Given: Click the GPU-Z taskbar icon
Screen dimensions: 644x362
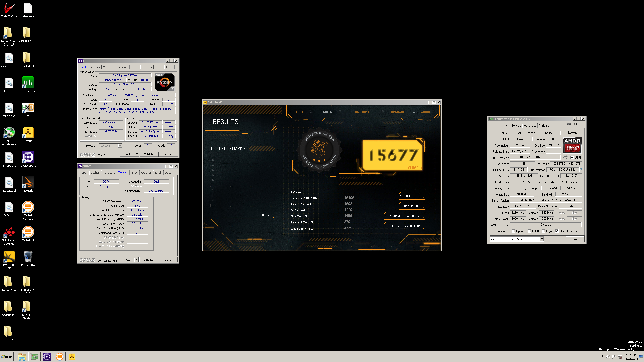Looking at the screenshot, I should 34,356.
